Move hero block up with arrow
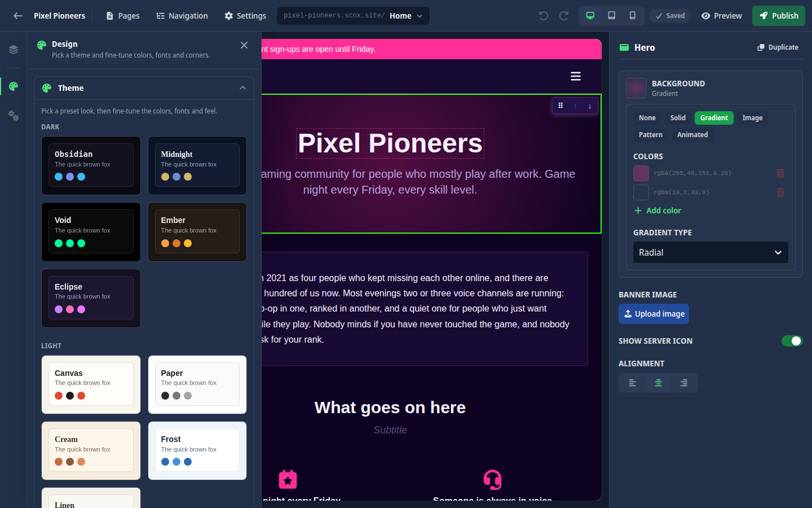 pos(575,106)
